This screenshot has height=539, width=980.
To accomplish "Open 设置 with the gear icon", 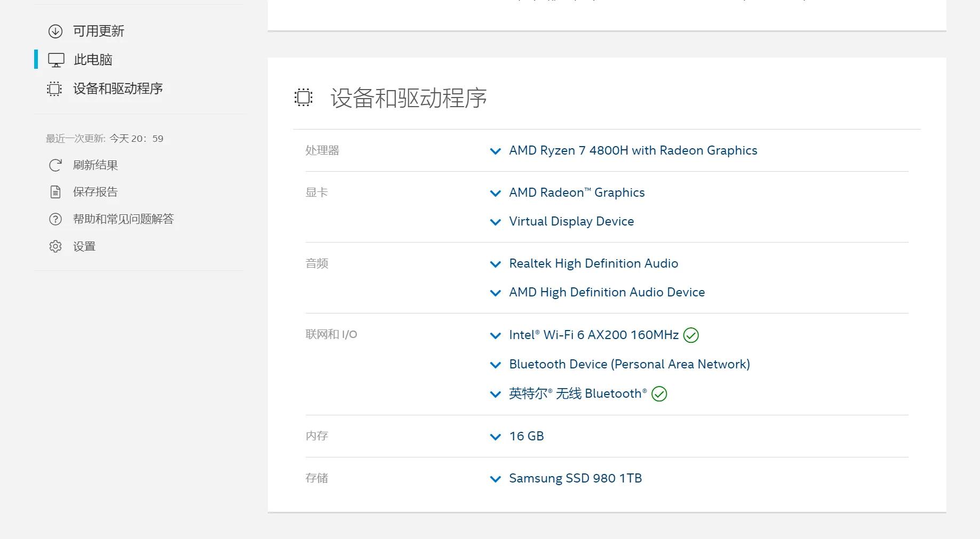I will (55, 246).
